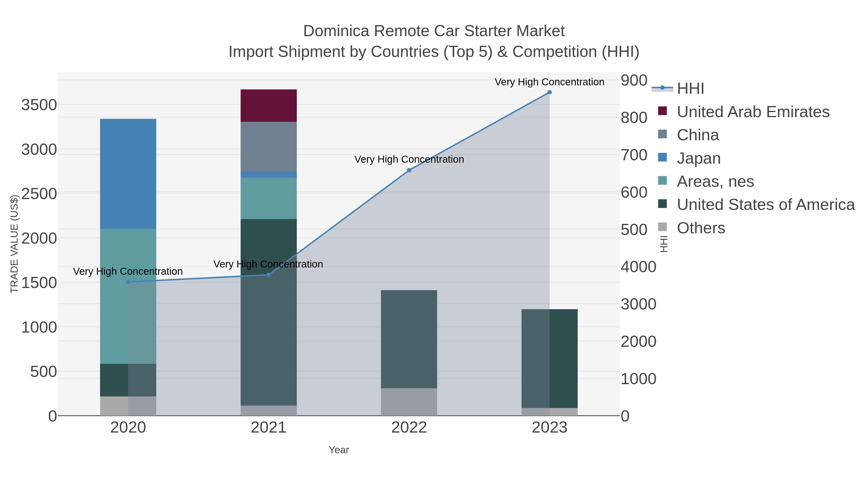Click the 2500 tick on trade value axis
The width and height of the screenshot is (868, 488).
(x=40, y=194)
